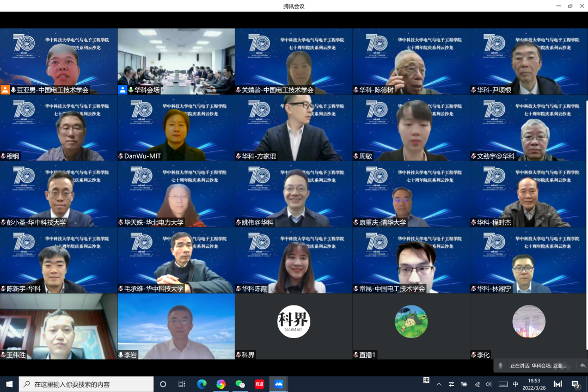Click the microphone icon beside the speaking indicator

coord(501,366)
